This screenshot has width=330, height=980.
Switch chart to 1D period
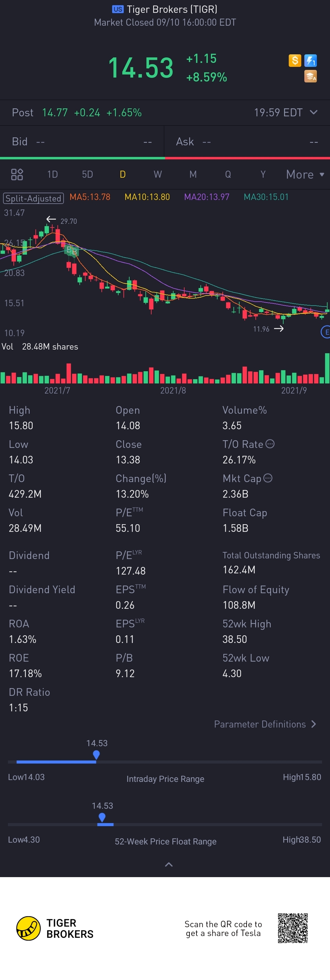coord(53,174)
